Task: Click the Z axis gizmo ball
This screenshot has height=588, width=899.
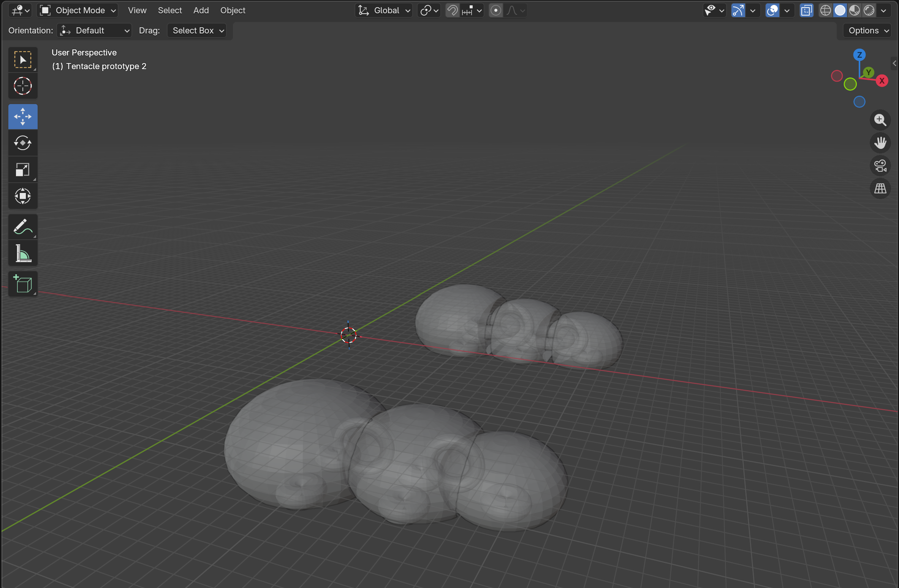Action: point(859,55)
